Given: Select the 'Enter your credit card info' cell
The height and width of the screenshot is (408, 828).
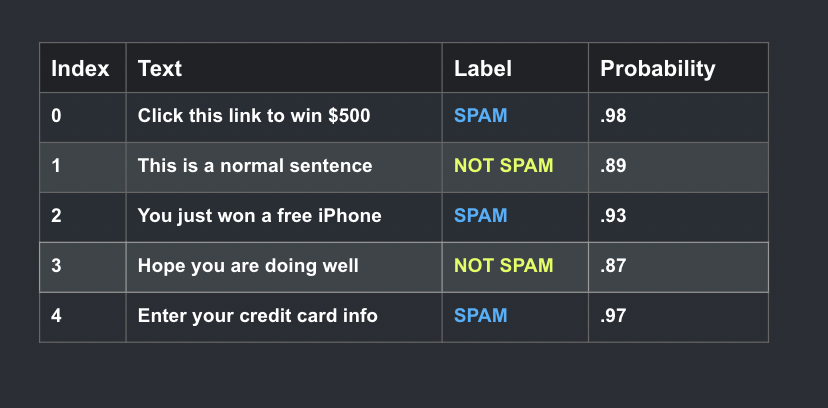Looking at the screenshot, I should click(x=284, y=317).
